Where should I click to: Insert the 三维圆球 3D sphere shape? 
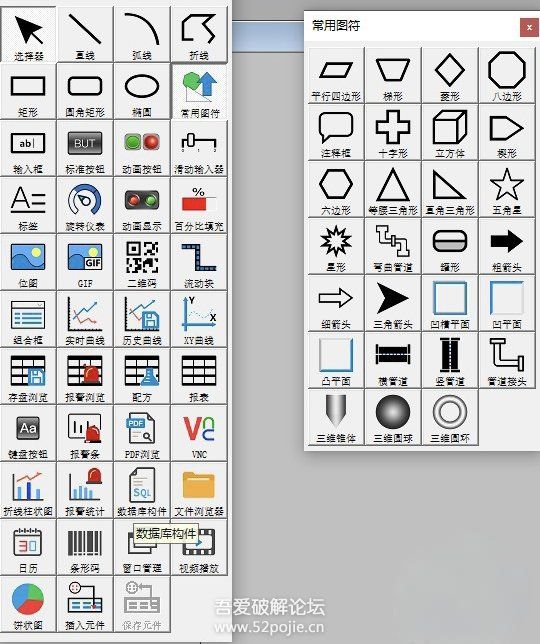(x=393, y=417)
